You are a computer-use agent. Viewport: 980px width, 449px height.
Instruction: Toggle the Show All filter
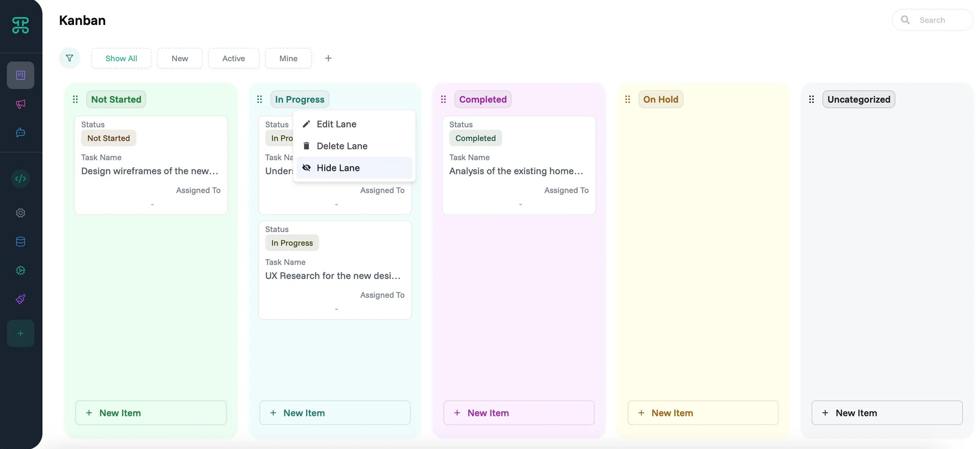[x=121, y=58]
